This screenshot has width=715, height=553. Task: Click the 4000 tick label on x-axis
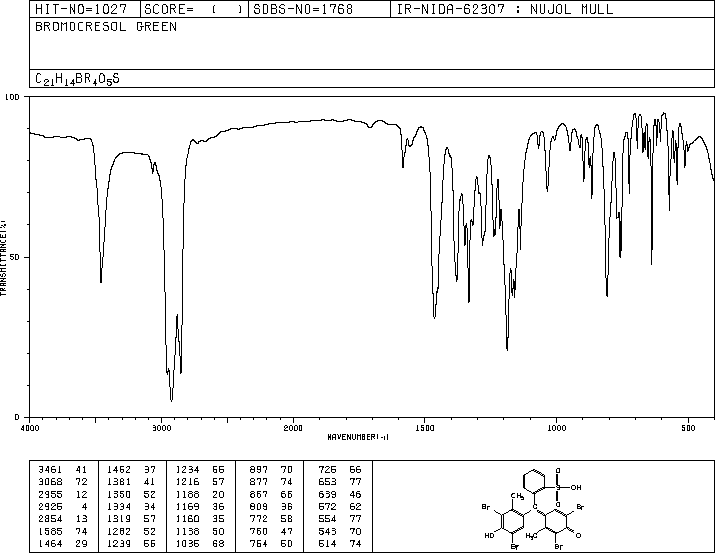click(x=30, y=427)
